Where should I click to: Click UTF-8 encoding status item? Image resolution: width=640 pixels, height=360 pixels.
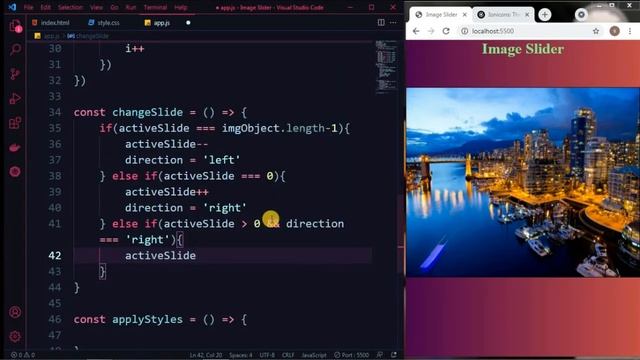pos(267,355)
